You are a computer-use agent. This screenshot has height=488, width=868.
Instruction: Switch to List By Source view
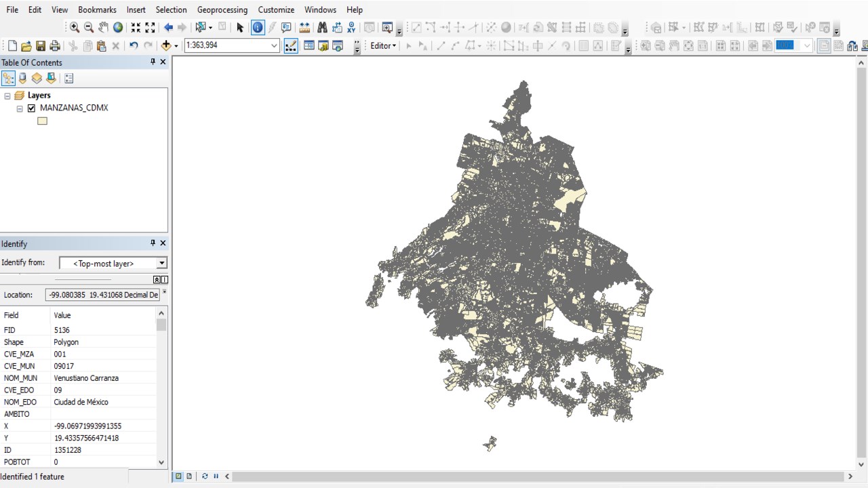click(x=22, y=79)
